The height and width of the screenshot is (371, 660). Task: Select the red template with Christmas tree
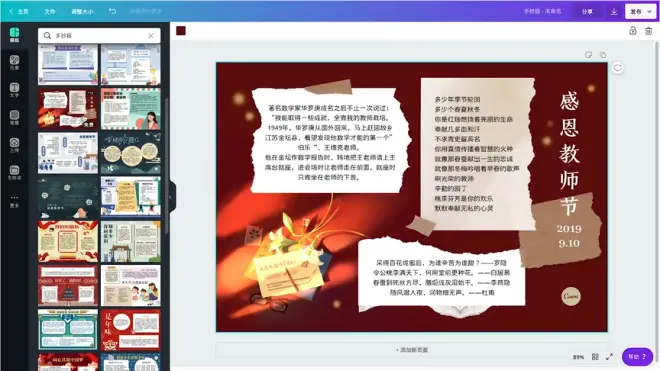(x=68, y=286)
